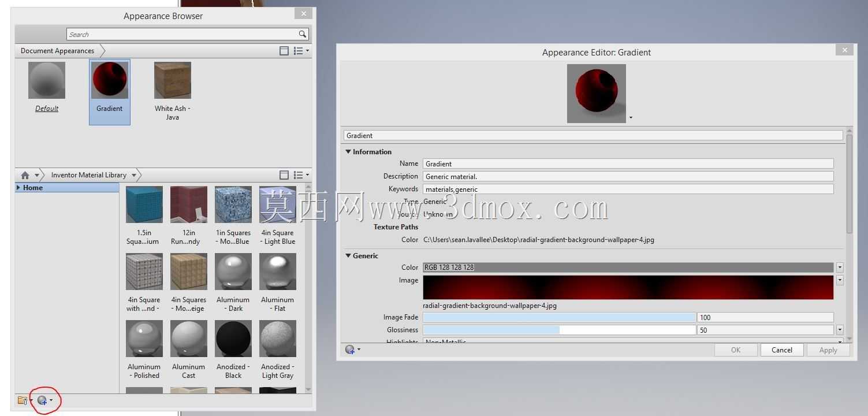Click the Home icon in the library breadcrumb
The height and width of the screenshot is (416, 868).
click(x=25, y=175)
